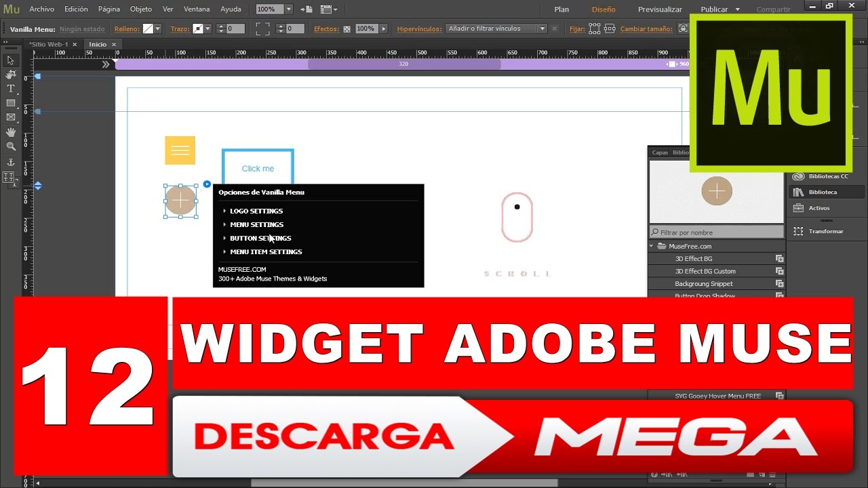Click Previsualizar button
This screenshot has width=868, height=488.
pos(660,9)
